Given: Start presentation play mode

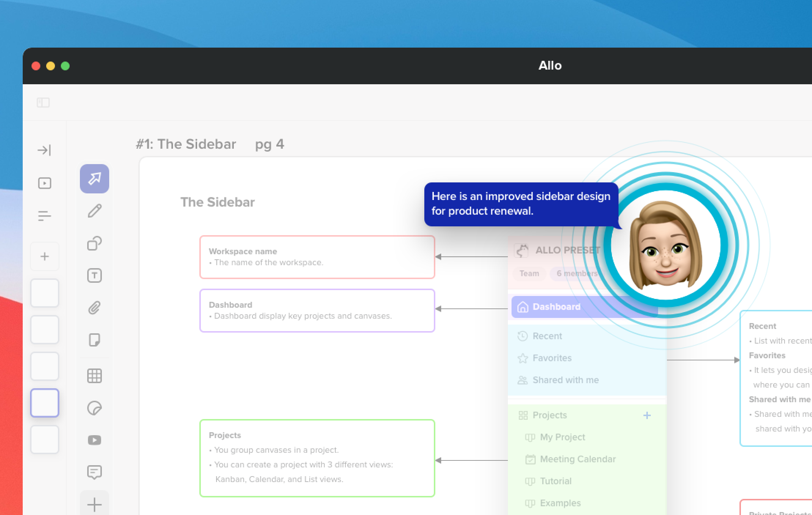Looking at the screenshot, I should point(44,183).
